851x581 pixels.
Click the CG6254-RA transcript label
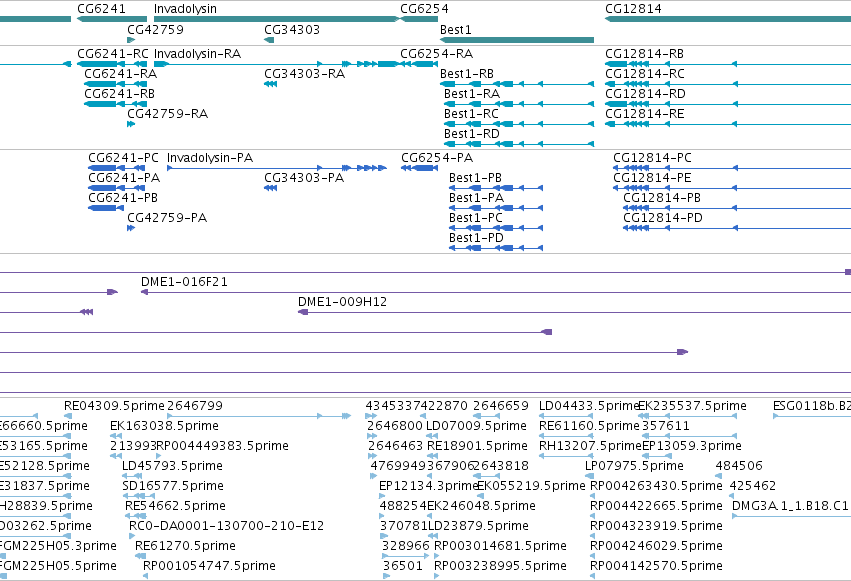click(436, 54)
